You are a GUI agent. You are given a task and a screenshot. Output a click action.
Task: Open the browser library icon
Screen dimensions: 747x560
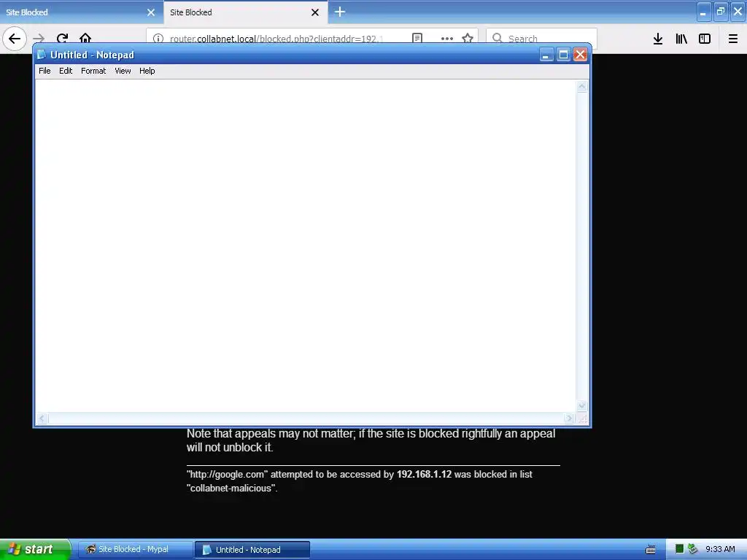point(681,39)
